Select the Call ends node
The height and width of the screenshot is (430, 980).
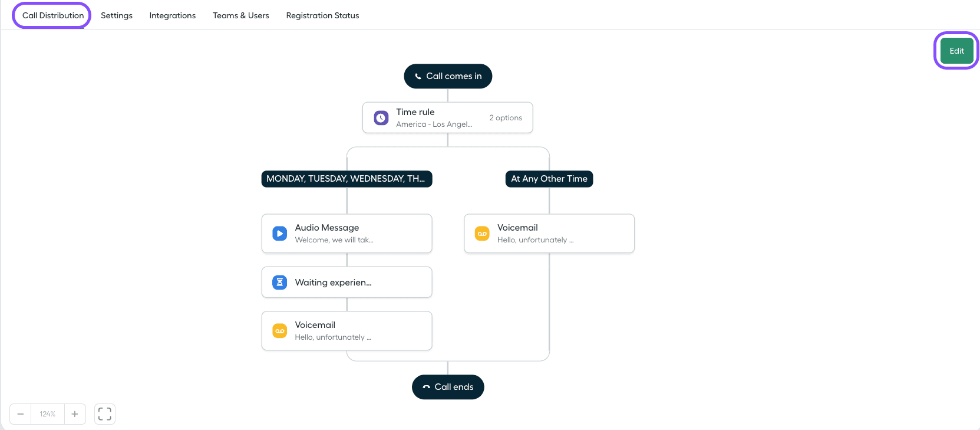[x=448, y=387]
